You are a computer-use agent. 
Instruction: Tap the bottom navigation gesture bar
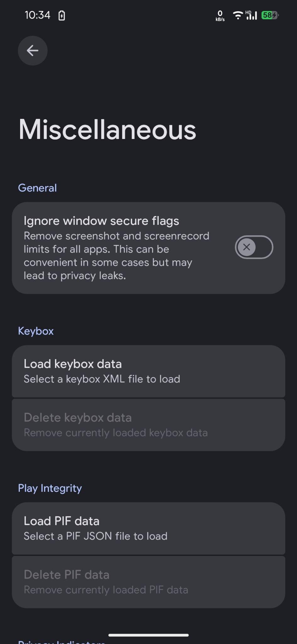[148, 635]
